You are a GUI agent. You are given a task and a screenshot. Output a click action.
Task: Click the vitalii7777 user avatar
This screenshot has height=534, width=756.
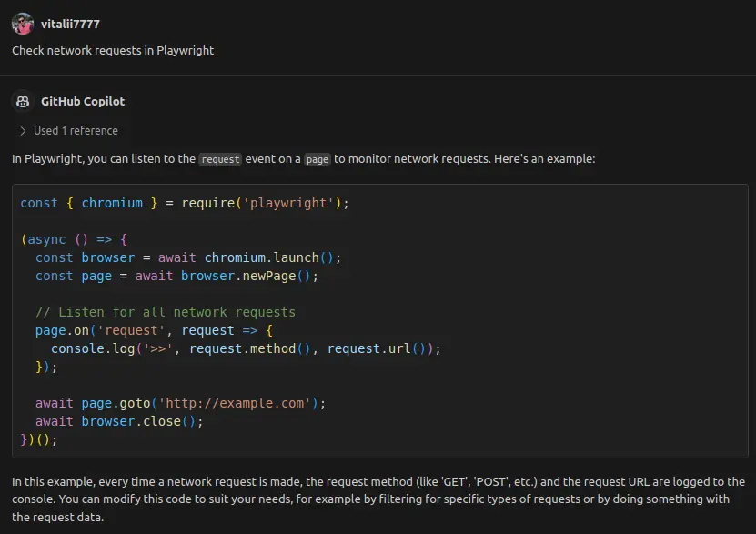23,24
